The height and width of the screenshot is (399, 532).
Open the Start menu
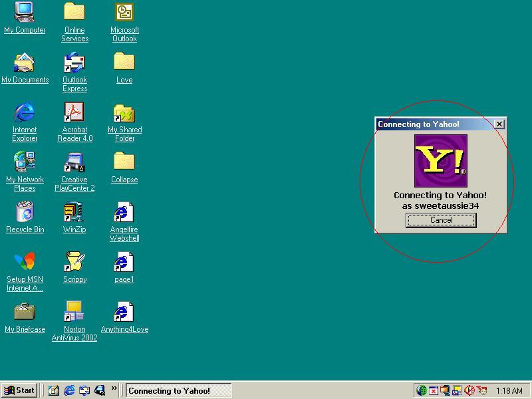[x=18, y=390]
